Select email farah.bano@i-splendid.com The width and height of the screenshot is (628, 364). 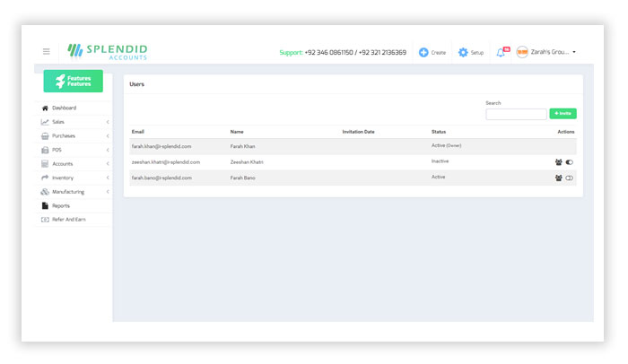(161, 178)
